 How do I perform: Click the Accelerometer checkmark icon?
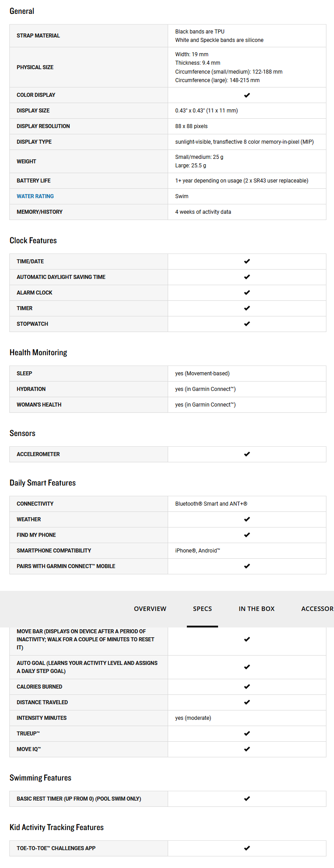tap(247, 454)
